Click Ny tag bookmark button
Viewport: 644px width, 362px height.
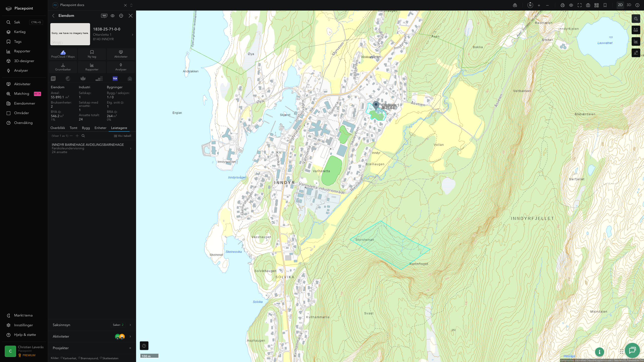coord(92,54)
